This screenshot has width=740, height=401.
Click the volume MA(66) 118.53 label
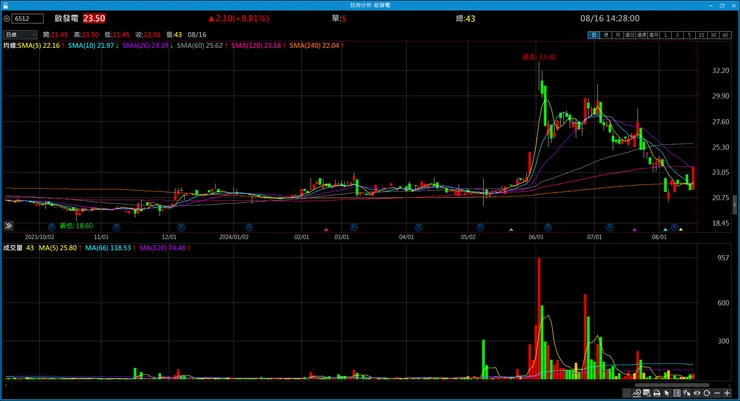tap(110, 248)
